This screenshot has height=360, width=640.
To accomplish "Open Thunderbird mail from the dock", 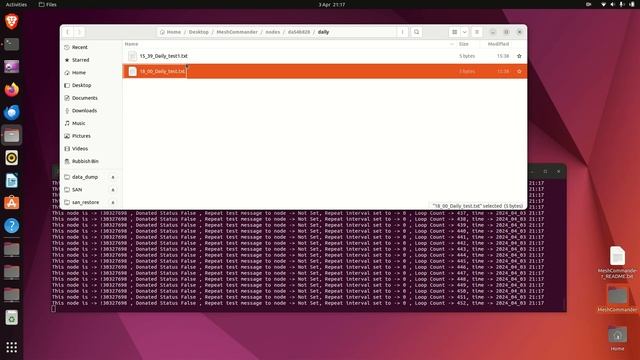I will click(11, 112).
